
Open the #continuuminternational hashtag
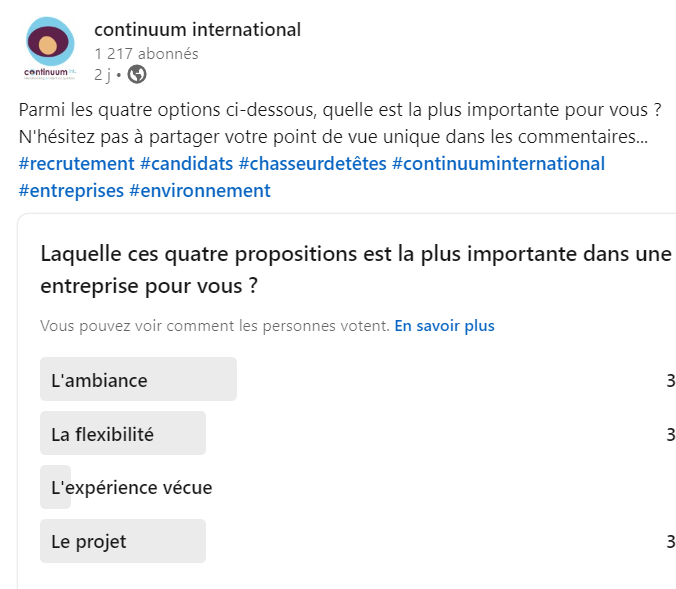(x=498, y=164)
